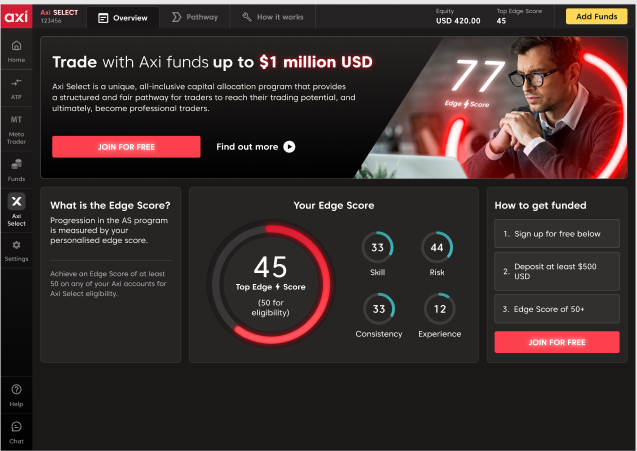Click the Risk score gauge showing 44

pyautogui.click(x=436, y=248)
